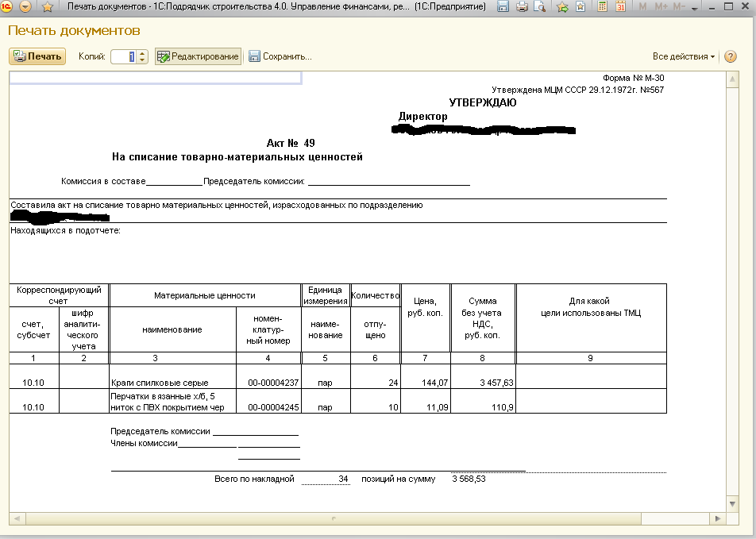The width and height of the screenshot is (756, 539).
Task: Expand the title bar tools dropdown arrow
Action: pos(695,9)
